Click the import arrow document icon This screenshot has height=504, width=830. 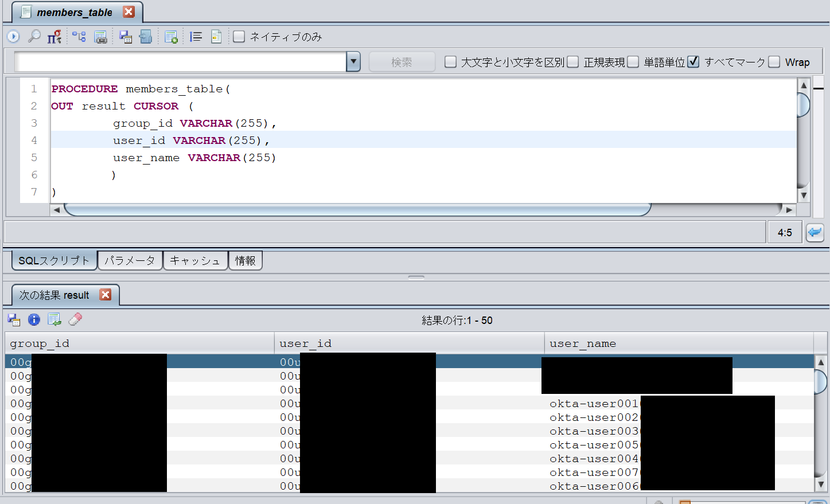tap(146, 37)
